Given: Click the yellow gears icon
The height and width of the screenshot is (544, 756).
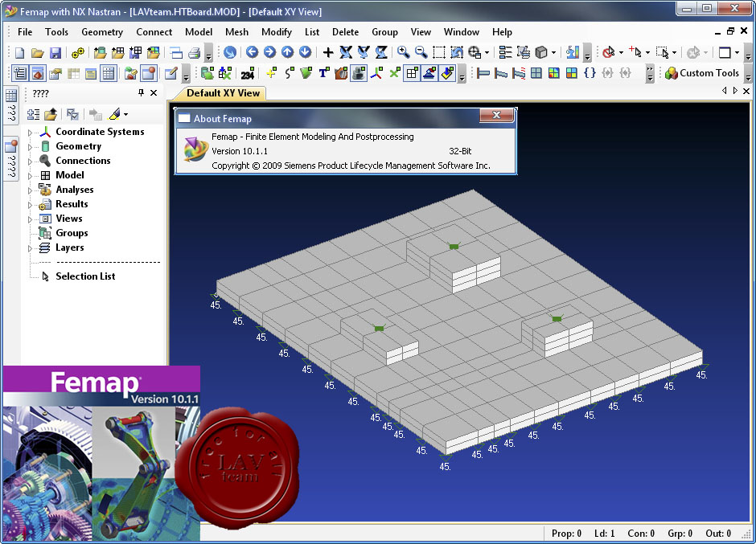Looking at the screenshot, I should pos(78,52).
